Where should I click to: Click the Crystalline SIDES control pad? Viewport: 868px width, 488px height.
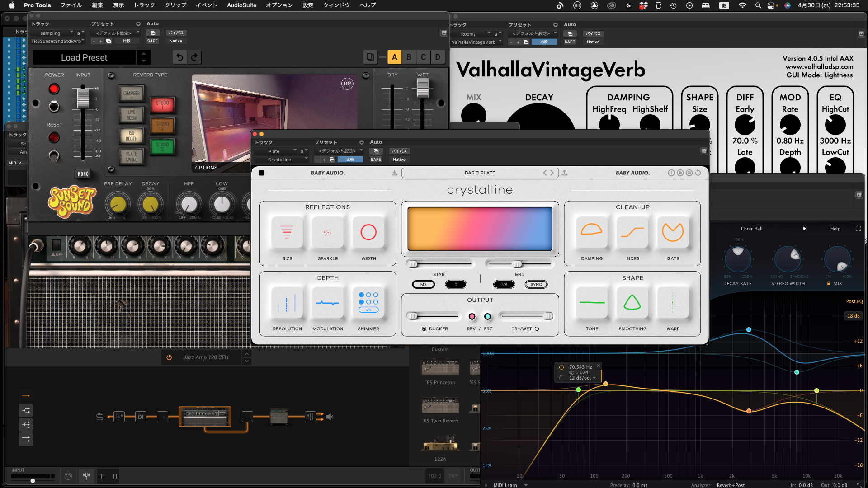tap(632, 232)
